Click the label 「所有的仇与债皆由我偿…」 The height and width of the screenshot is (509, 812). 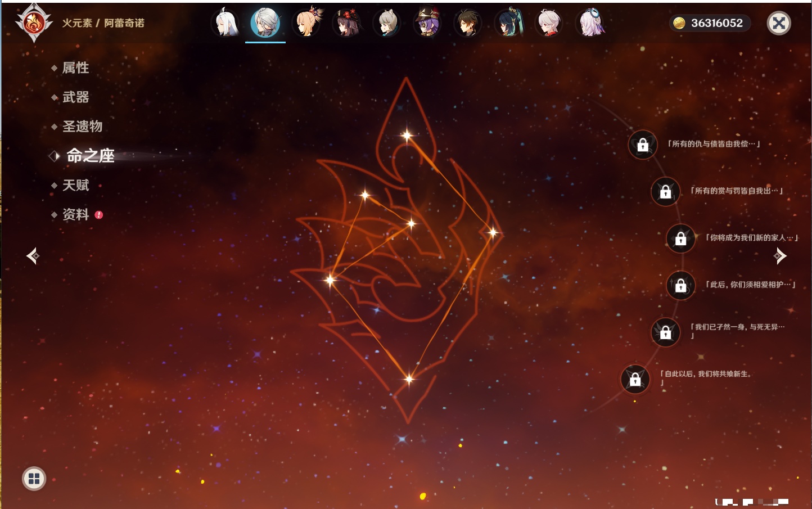(714, 144)
